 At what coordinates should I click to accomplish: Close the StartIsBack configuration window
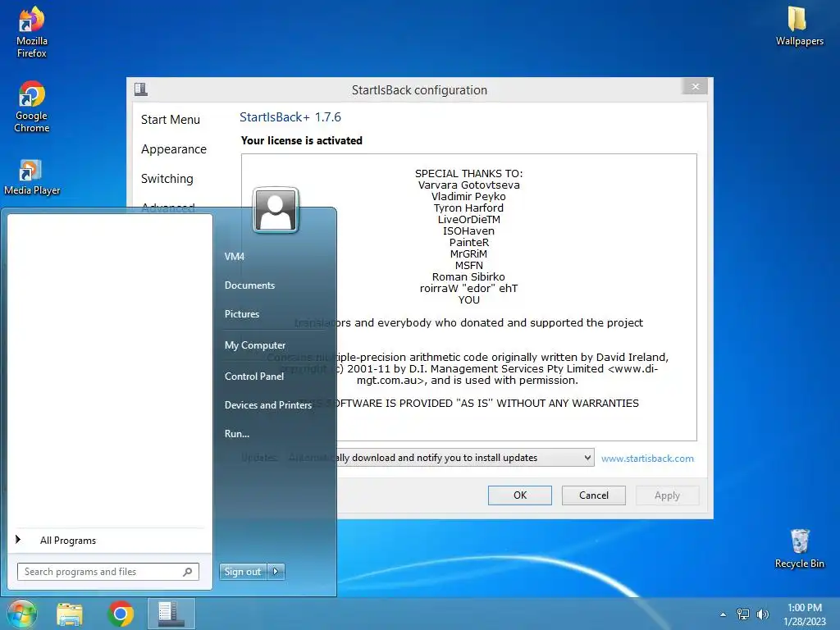(695, 87)
